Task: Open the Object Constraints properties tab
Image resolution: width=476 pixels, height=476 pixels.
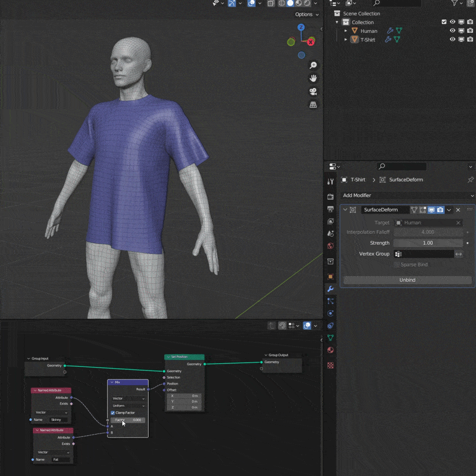Action: click(x=331, y=326)
